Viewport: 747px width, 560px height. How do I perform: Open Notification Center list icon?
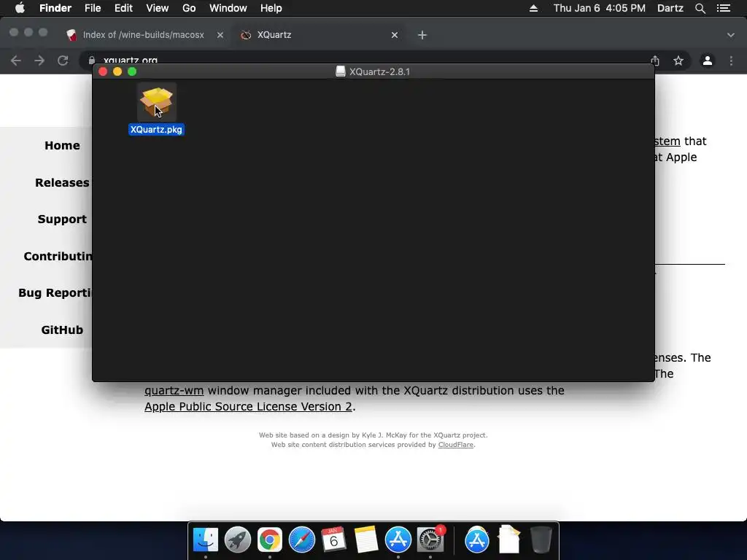(x=724, y=8)
